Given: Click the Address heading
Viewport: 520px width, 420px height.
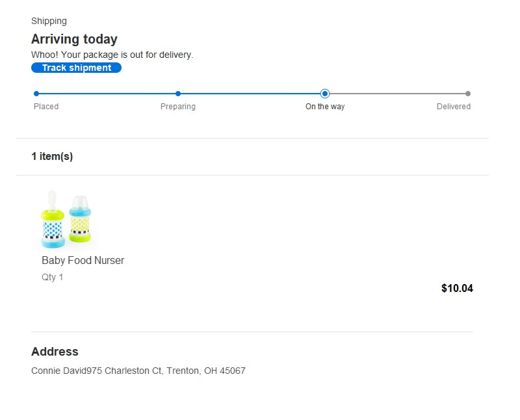Looking at the screenshot, I should pos(55,352).
